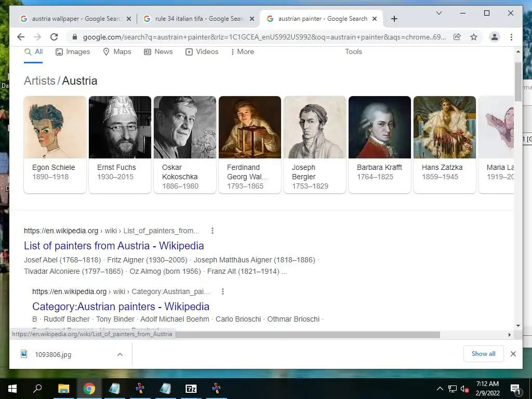Viewport: 532px width, 399px height.
Task: Expand the More search options
Action: (243, 52)
